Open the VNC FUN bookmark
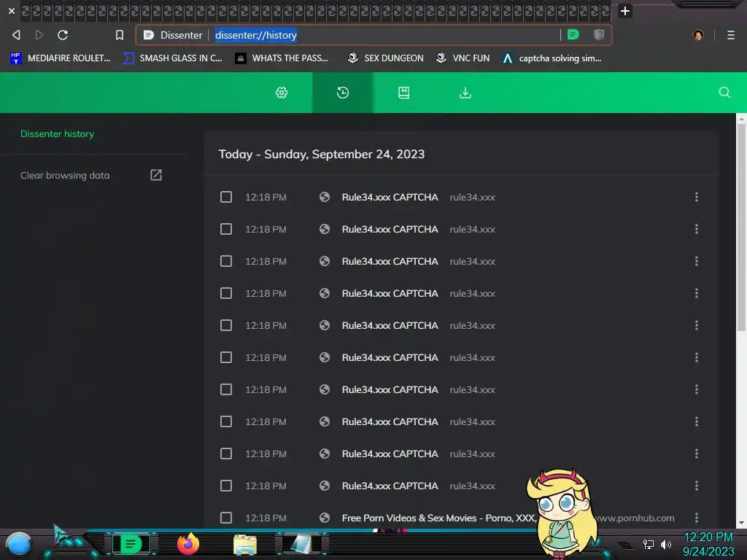 tap(463, 58)
